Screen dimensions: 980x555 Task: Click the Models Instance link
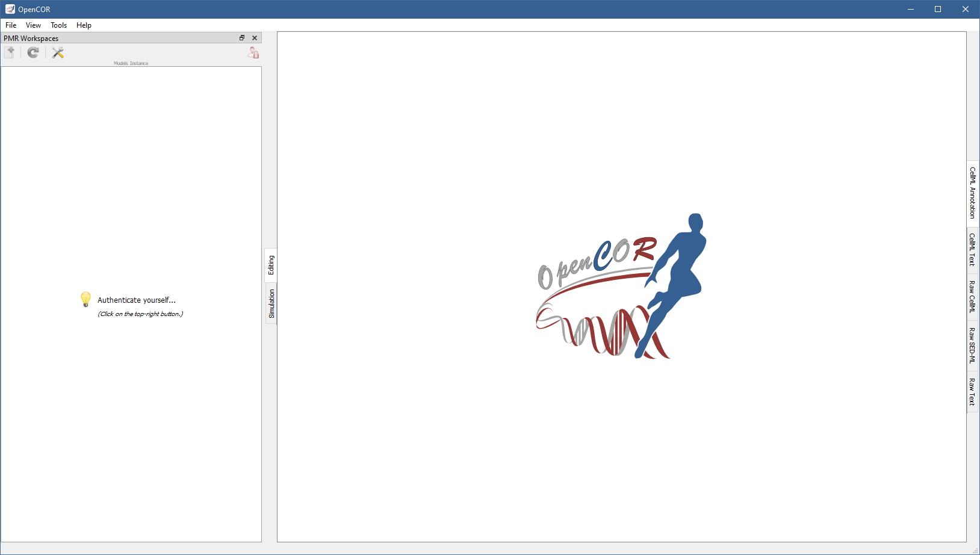click(131, 63)
